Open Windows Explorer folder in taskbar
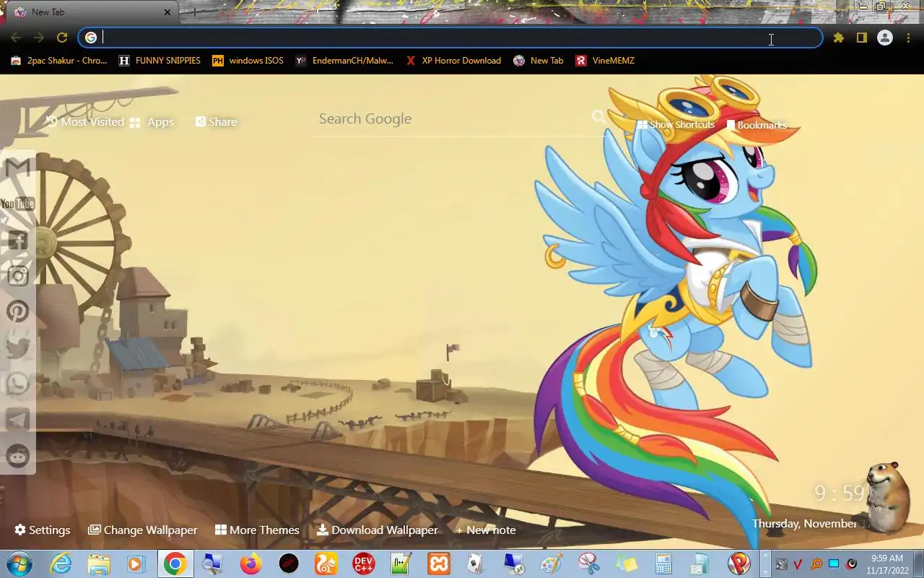Screen dimensions: 924x578 (x=99, y=564)
